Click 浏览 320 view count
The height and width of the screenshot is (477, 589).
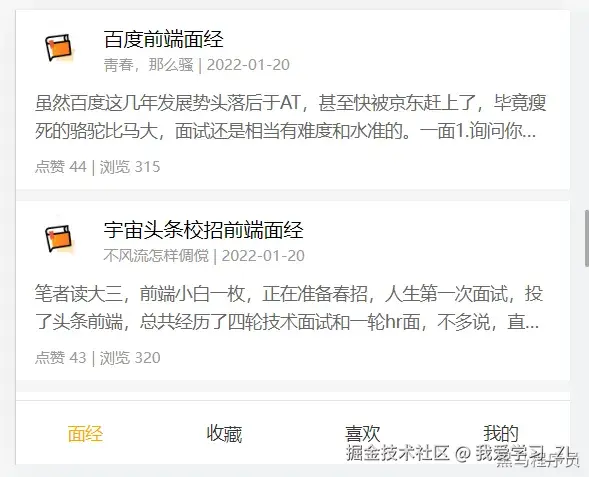(x=130, y=358)
